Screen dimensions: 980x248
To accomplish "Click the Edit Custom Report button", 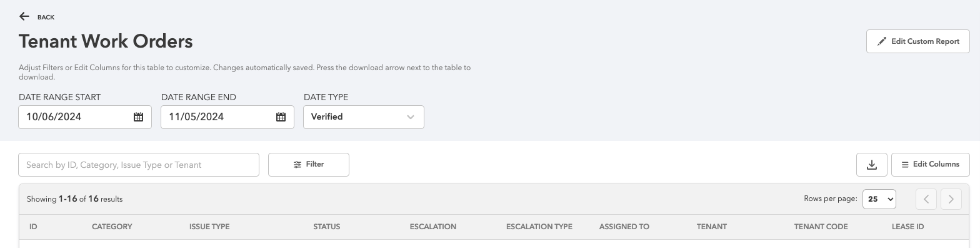I will [x=918, y=41].
